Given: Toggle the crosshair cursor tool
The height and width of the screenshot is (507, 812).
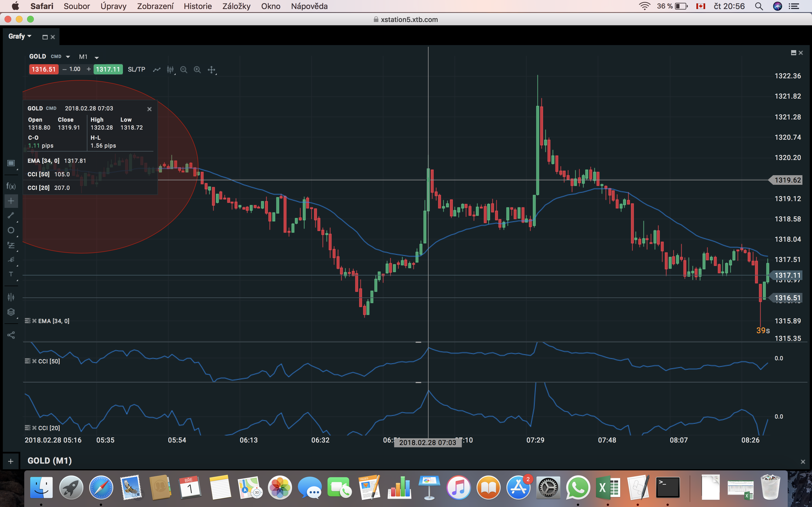Looking at the screenshot, I should pyautogui.click(x=11, y=201).
